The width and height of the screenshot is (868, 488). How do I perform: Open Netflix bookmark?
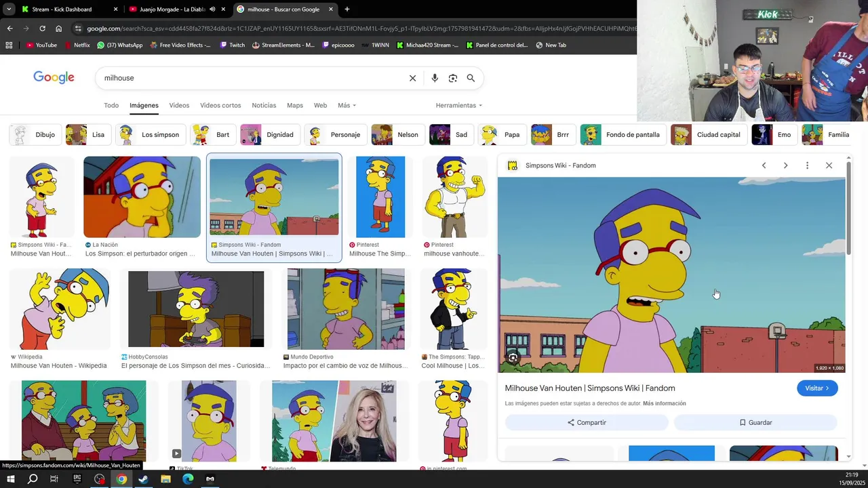(x=77, y=45)
